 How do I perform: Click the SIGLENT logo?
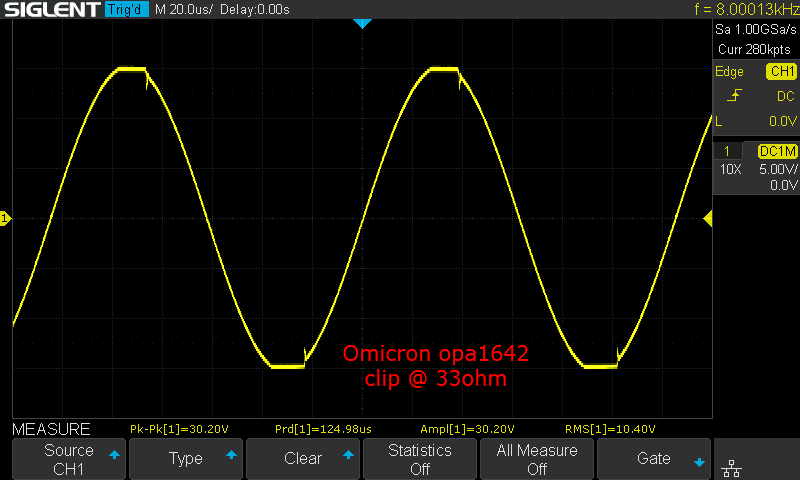(x=52, y=9)
